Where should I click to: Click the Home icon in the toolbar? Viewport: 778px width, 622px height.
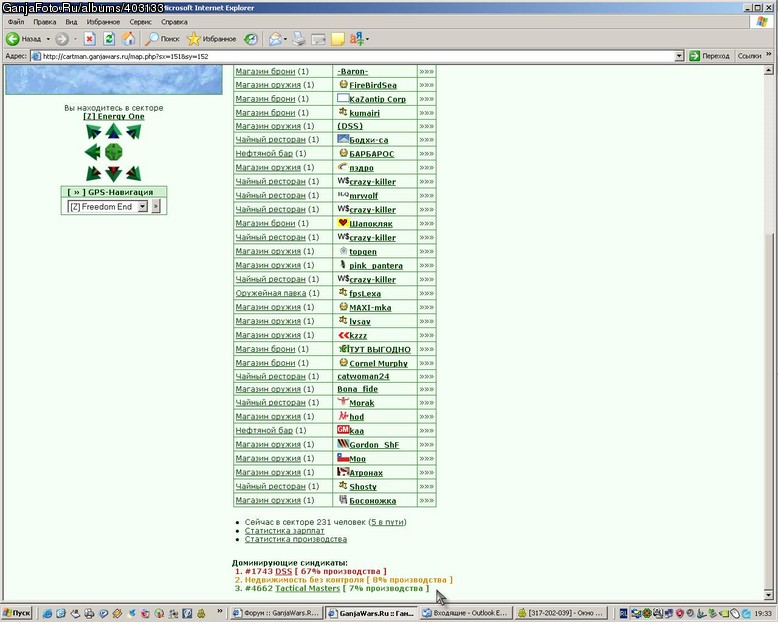(x=129, y=39)
